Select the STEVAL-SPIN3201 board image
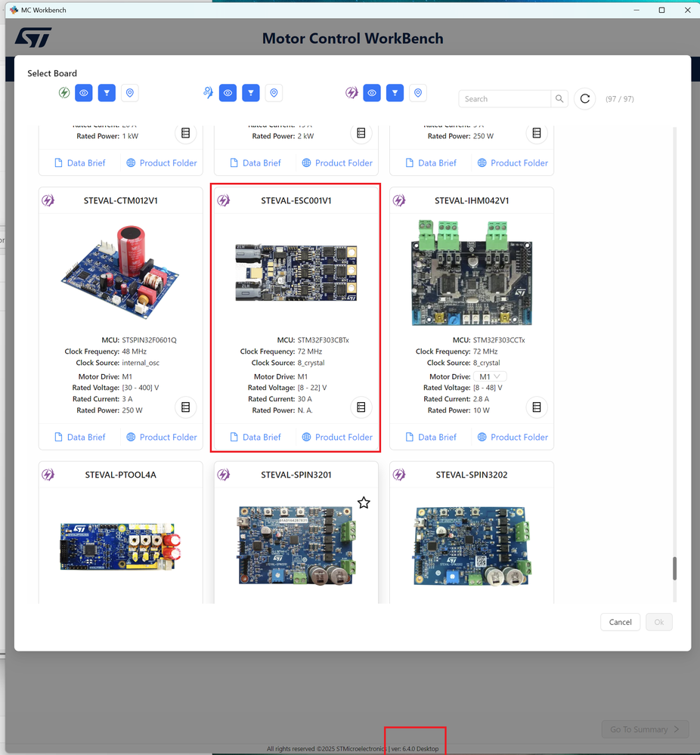Image resolution: width=700 pixels, height=755 pixels. tap(296, 546)
